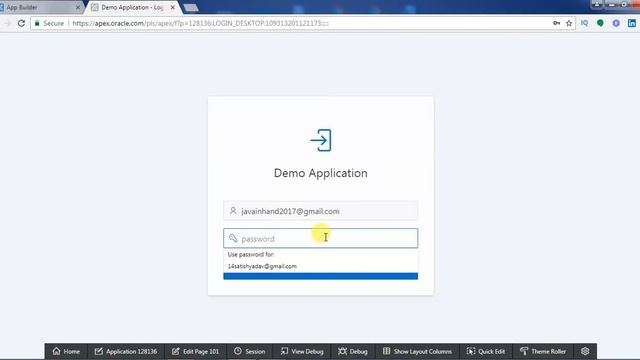Close the App Builder tab

point(78,7)
